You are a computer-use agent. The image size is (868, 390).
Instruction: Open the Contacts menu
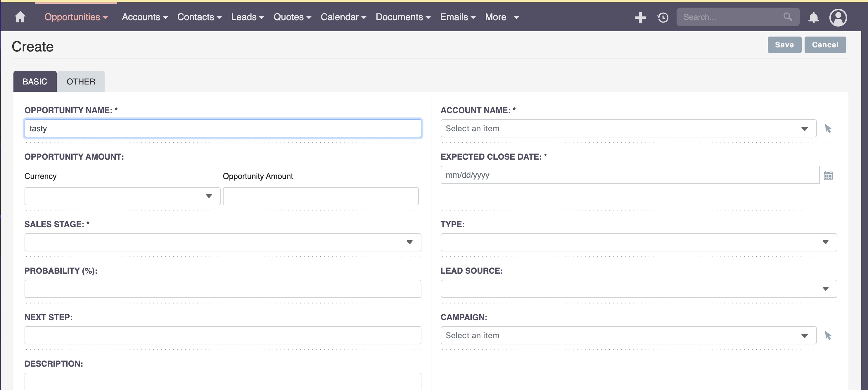click(199, 17)
